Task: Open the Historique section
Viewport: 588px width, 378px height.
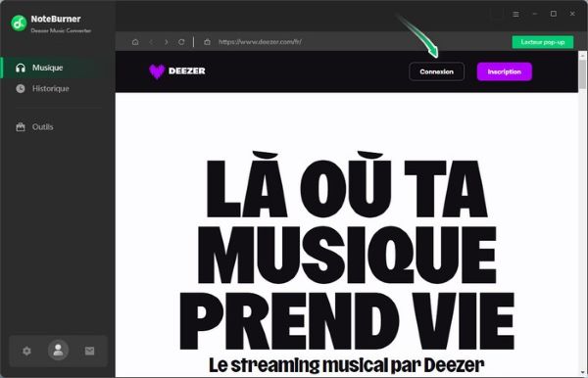Action: 51,89
